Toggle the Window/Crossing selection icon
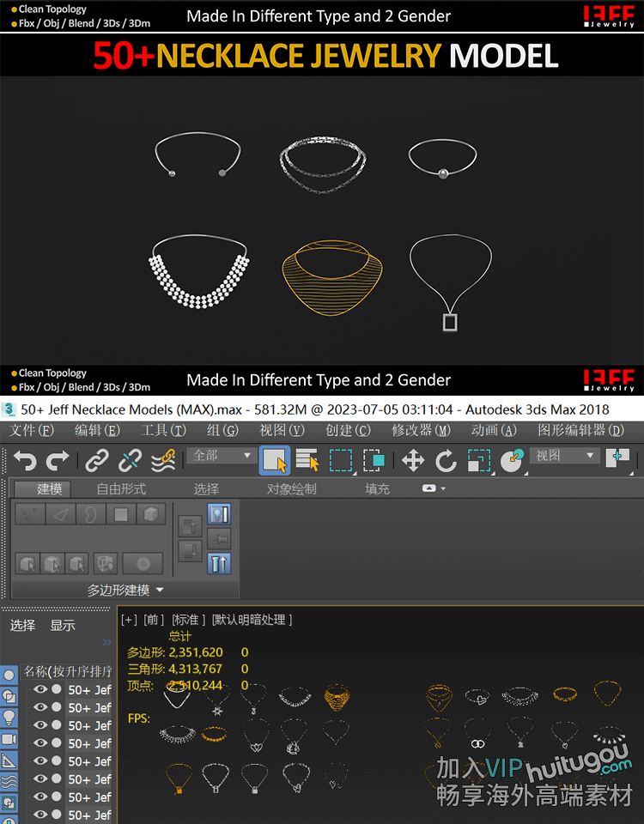This screenshot has height=824, width=644. tap(374, 460)
